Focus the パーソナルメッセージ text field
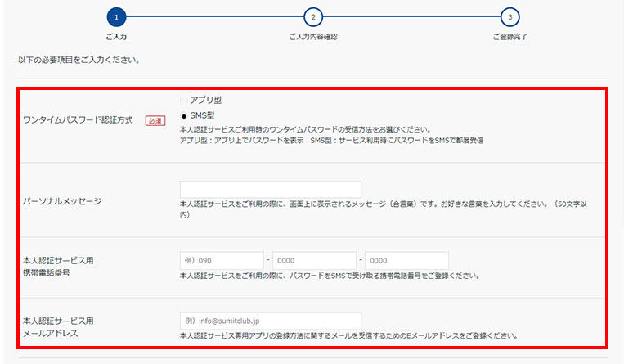This screenshot has width=624, height=364. pyautogui.click(x=270, y=190)
